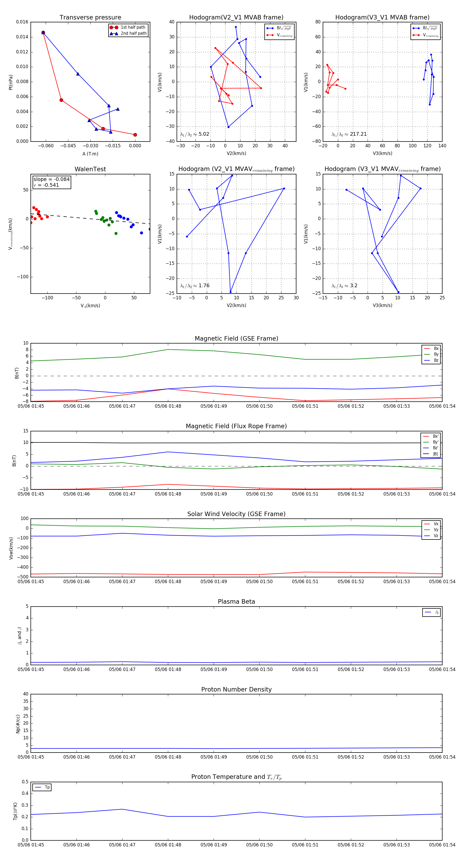Select the "r = -0.541" annotation

[x=47, y=185]
